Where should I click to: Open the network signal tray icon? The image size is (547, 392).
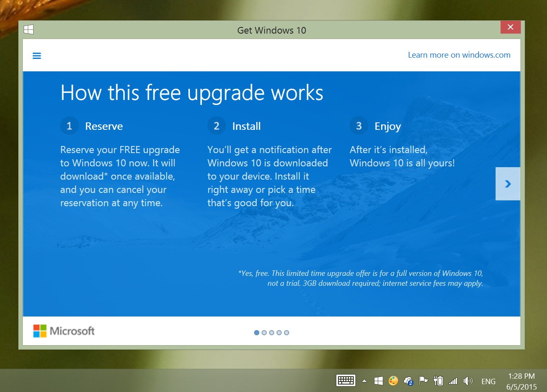(453, 381)
